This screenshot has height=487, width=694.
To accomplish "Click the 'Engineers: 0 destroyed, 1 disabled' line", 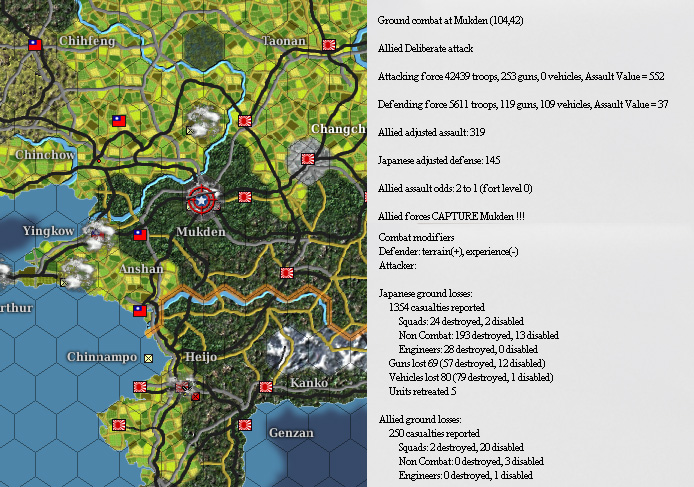I will click(466, 475).
